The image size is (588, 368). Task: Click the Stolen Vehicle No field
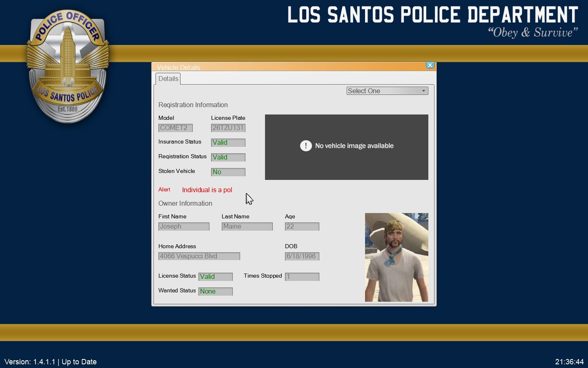coord(228,172)
